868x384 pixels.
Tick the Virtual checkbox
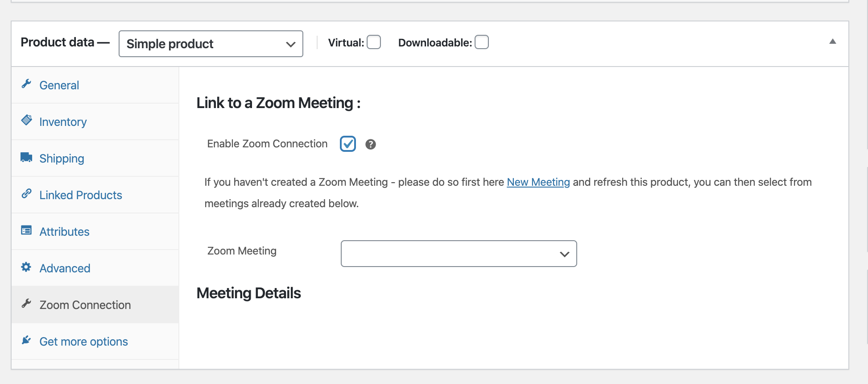[x=374, y=42]
